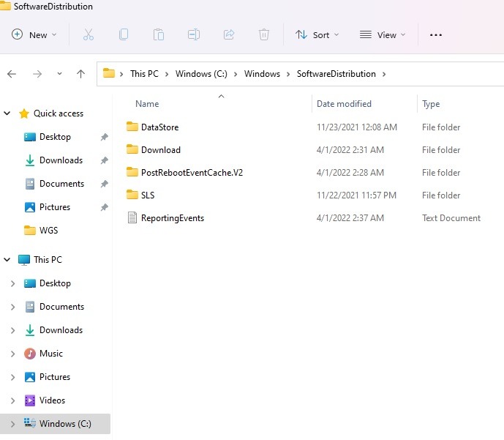Open Downloads under Quick access
This screenshot has height=440, width=504.
61,160
